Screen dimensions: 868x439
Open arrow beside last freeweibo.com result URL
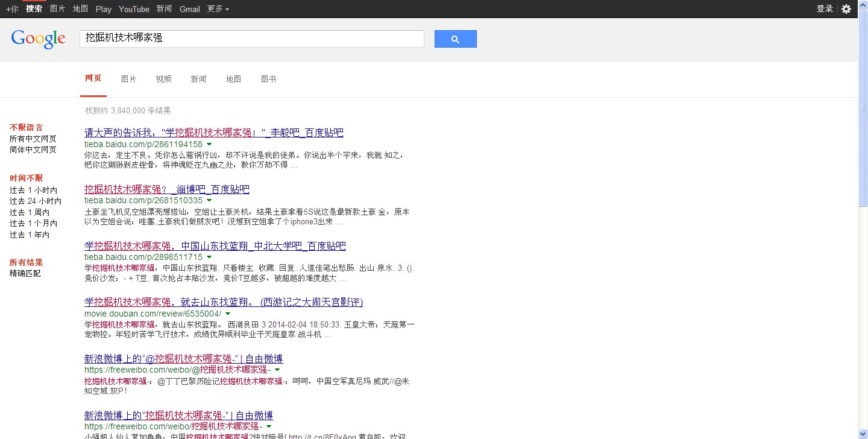click(269, 426)
